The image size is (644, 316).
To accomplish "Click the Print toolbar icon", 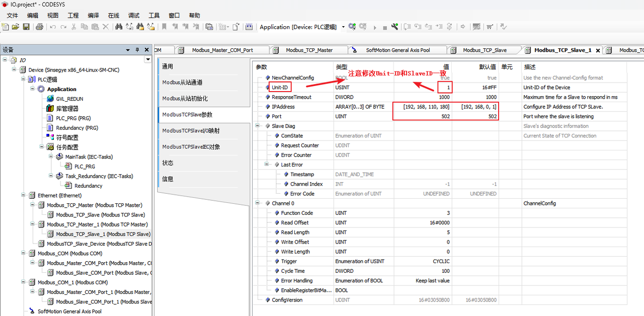I will pos(39,27).
